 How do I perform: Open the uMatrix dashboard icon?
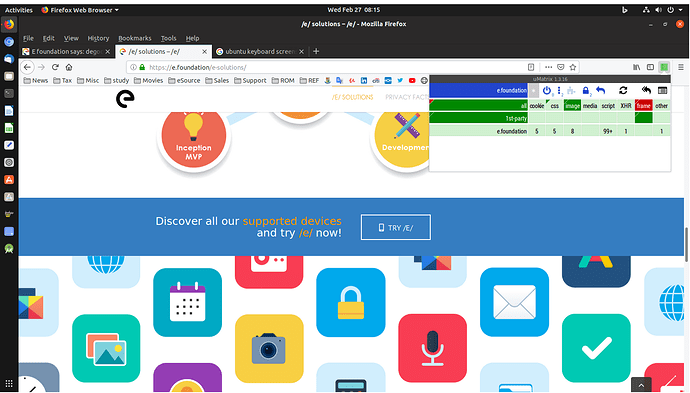click(x=662, y=91)
